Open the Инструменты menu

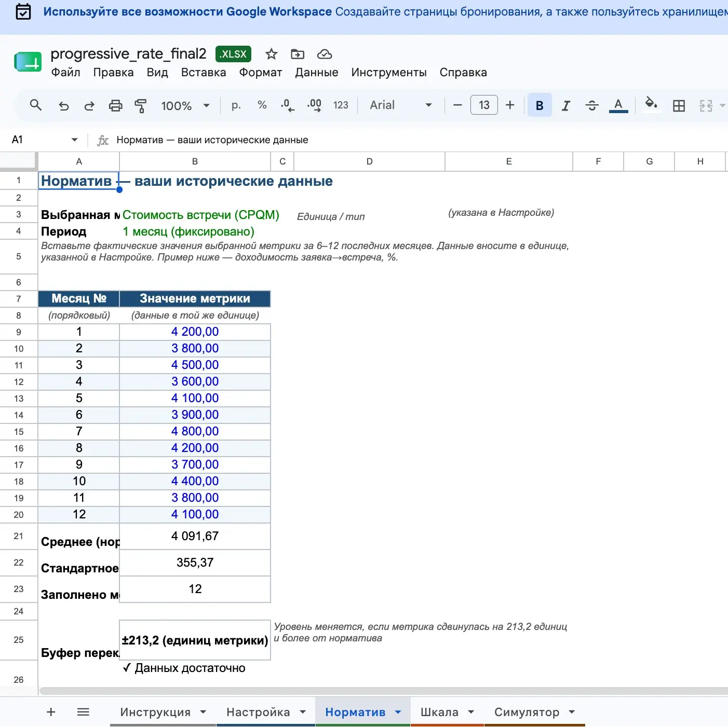click(389, 73)
